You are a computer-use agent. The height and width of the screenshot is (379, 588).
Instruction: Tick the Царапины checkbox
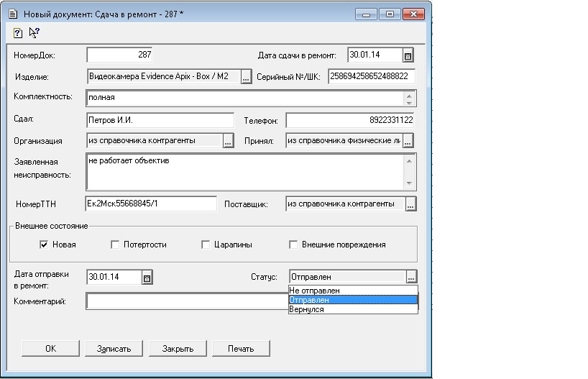tap(206, 245)
